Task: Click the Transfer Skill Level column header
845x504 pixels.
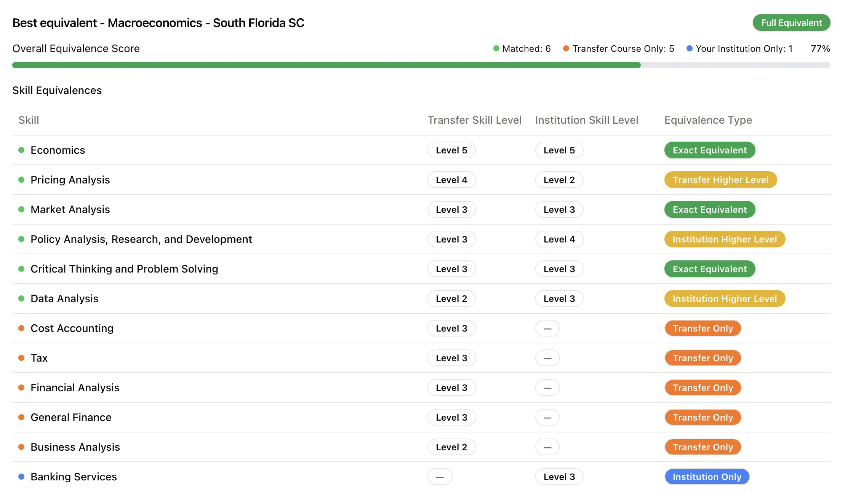Action: [x=474, y=120]
